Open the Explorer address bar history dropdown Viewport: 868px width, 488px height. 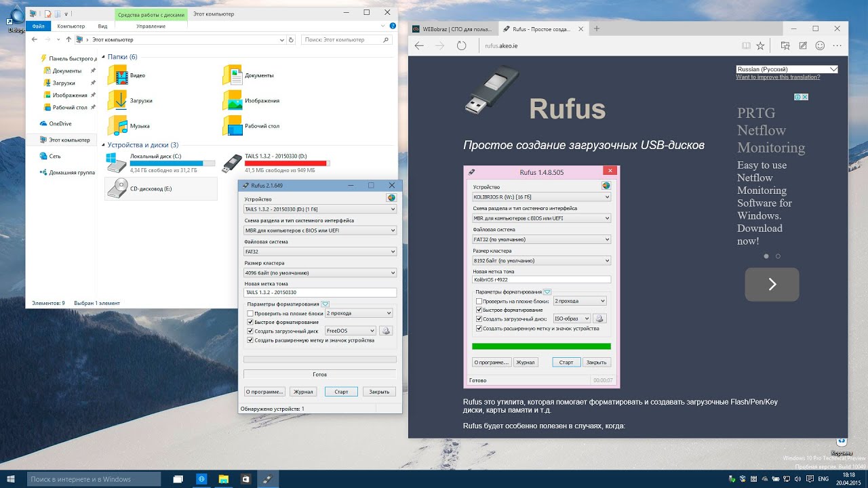pos(281,40)
